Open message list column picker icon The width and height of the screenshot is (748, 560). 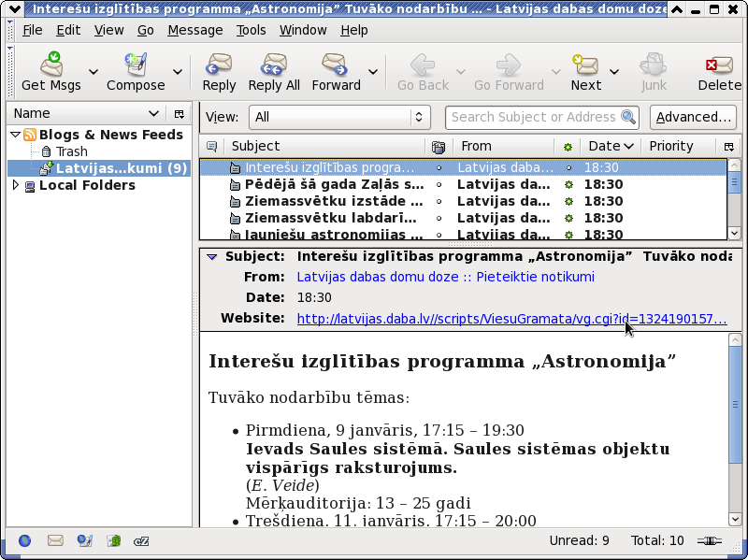[x=728, y=147]
